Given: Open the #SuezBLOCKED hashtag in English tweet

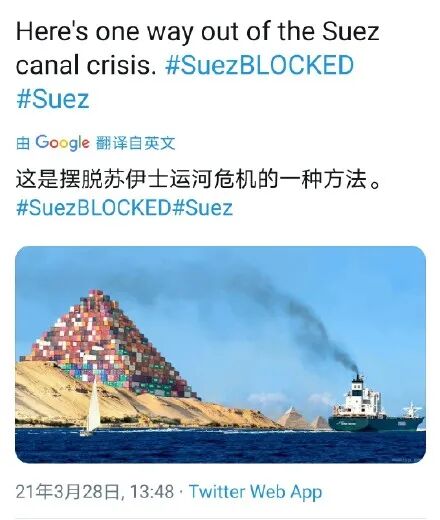Looking at the screenshot, I should pyautogui.click(x=259, y=65).
